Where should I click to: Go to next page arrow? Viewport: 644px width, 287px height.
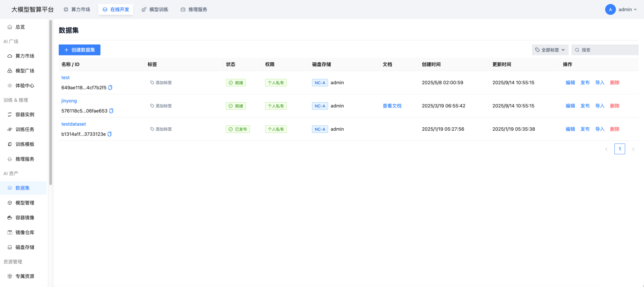click(633, 149)
